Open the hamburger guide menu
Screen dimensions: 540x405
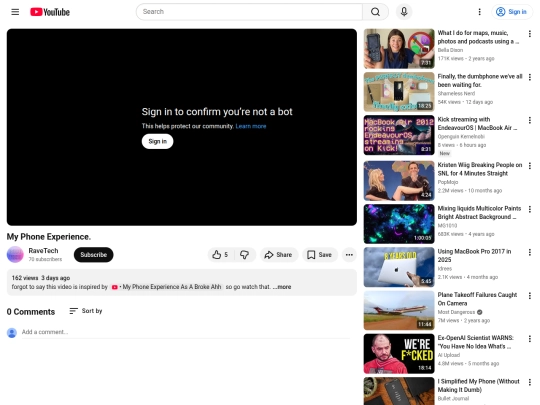[x=15, y=12]
